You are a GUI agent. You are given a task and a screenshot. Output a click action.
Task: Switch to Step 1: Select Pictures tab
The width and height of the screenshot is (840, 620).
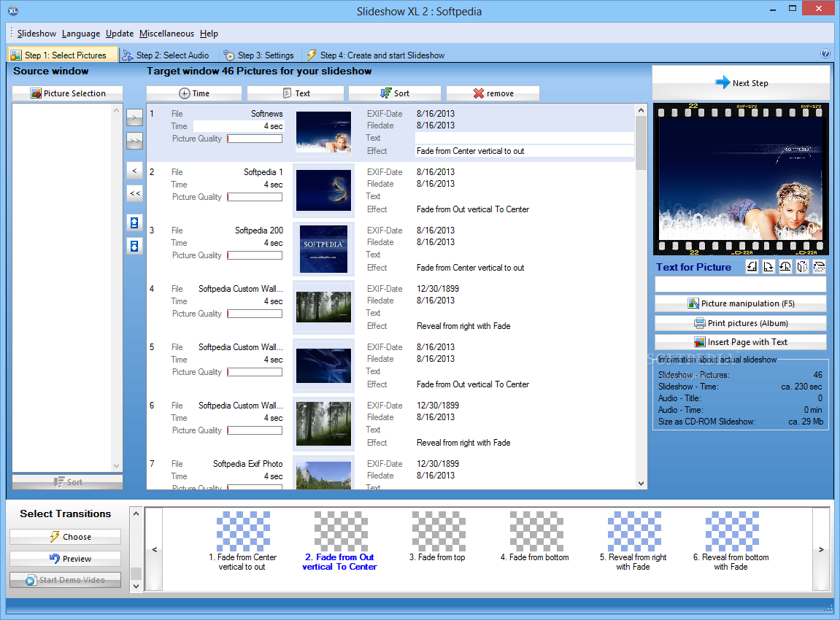point(63,55)
